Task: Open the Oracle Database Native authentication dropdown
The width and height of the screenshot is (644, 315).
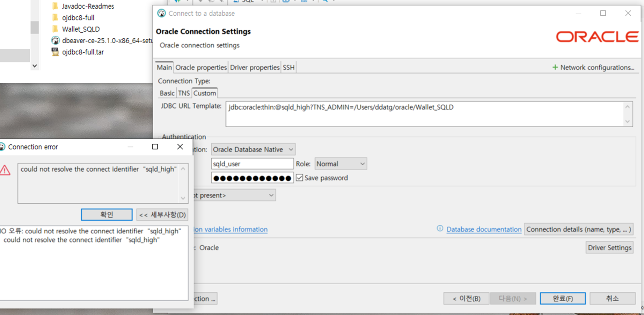Action: (253, 149)
